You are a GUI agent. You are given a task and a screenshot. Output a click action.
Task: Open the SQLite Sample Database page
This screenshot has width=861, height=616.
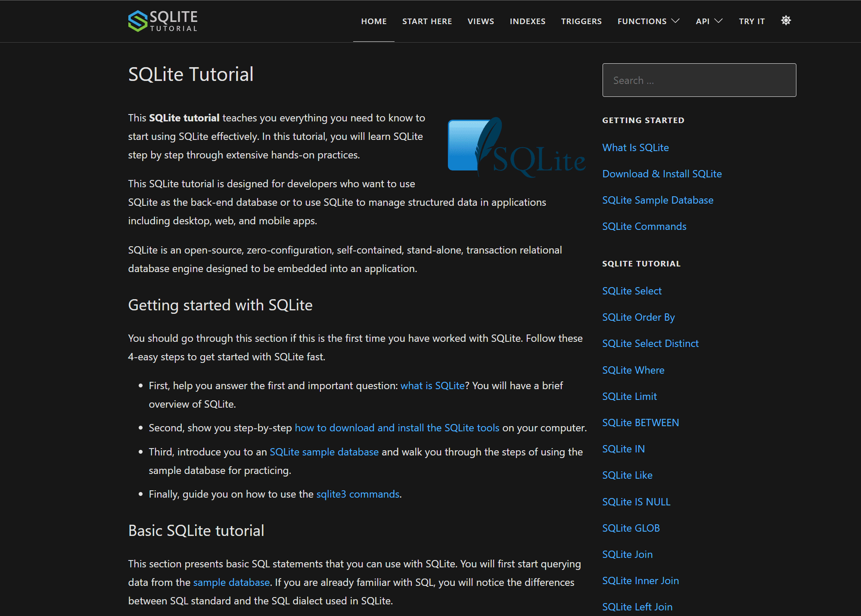tap(657, 200)
